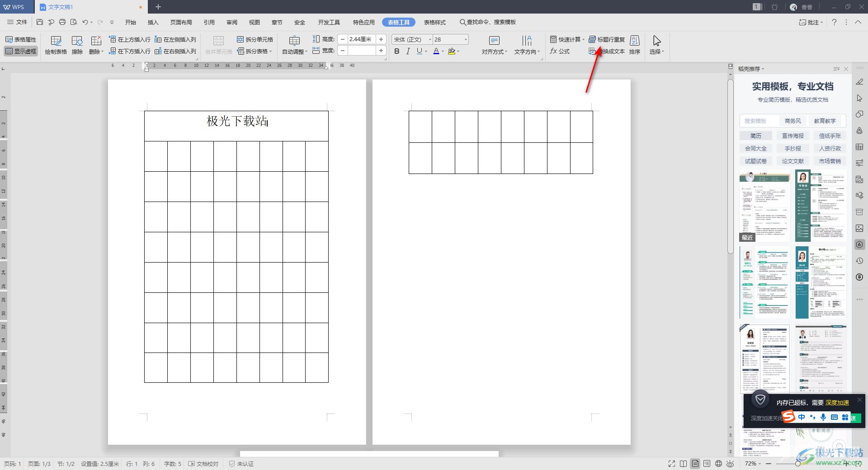This screenshot has width=868, height=470.
Task: Toggle Italic formatting
Action: (x=408, y=51)
